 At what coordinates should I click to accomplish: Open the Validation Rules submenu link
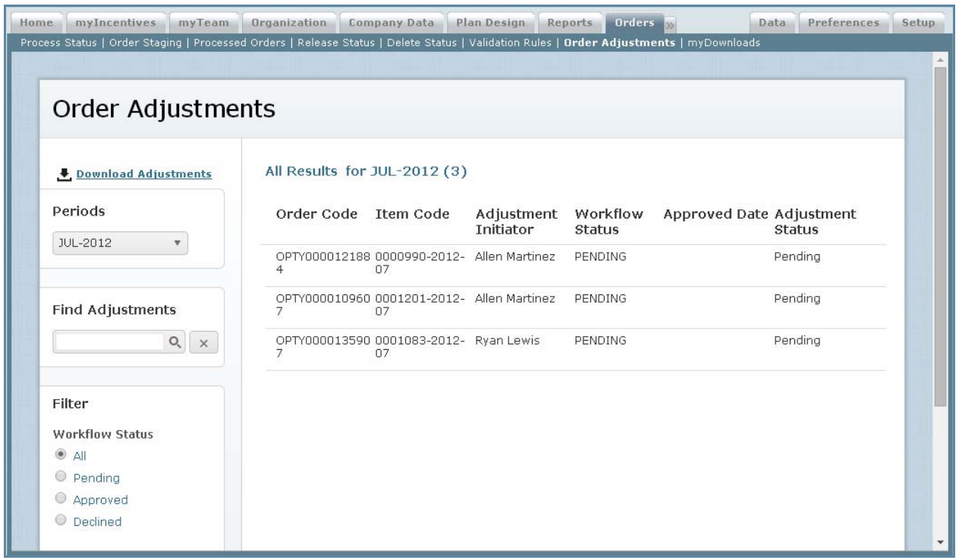click(512, 42)
